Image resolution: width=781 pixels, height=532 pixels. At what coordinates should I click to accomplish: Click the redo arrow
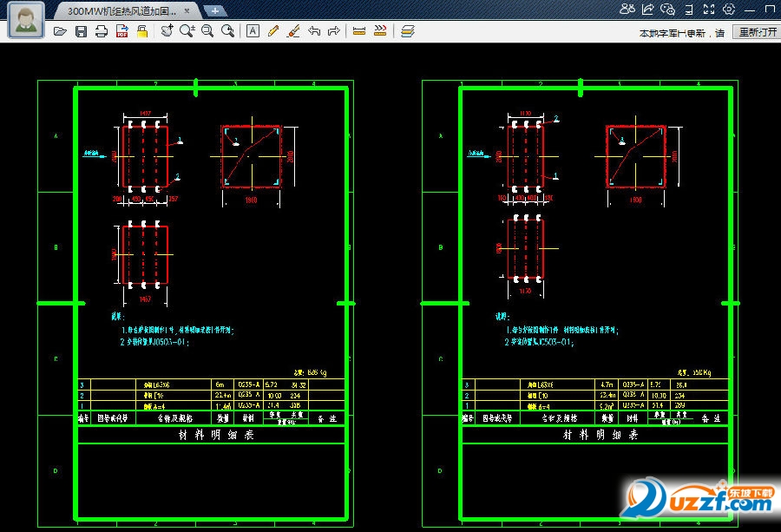[333, 31]
